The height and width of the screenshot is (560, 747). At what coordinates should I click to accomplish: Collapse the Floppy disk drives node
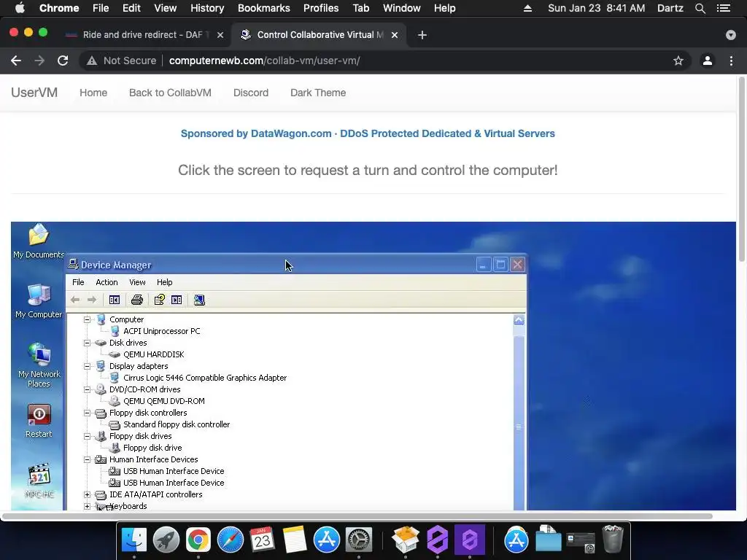88,436
